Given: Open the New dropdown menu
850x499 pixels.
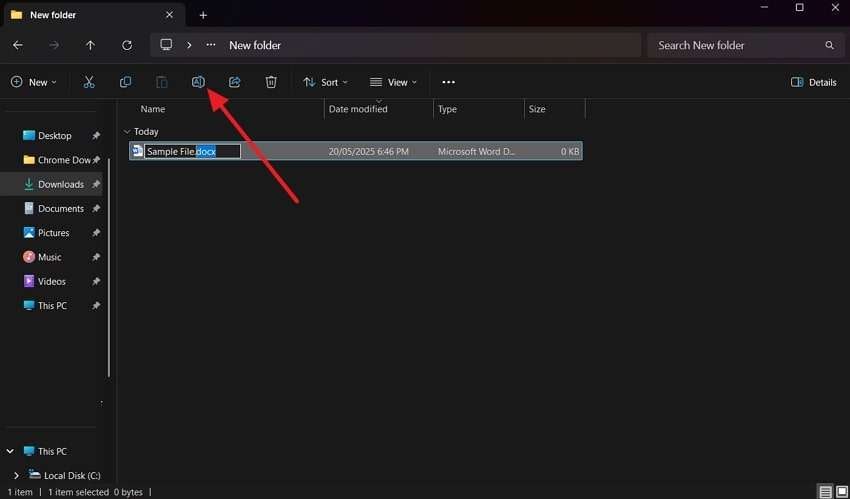Looking at the screenshot, I should click(34, 82).
